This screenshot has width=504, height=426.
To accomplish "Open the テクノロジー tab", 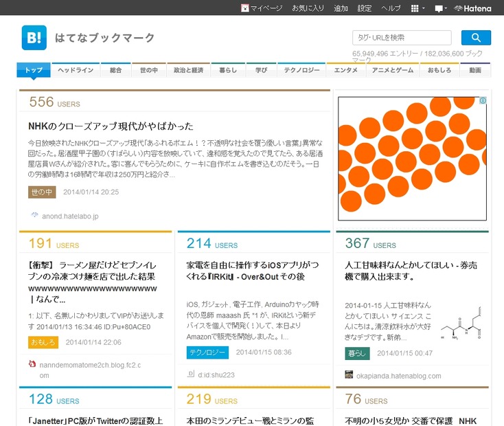I will coord(302,70).
